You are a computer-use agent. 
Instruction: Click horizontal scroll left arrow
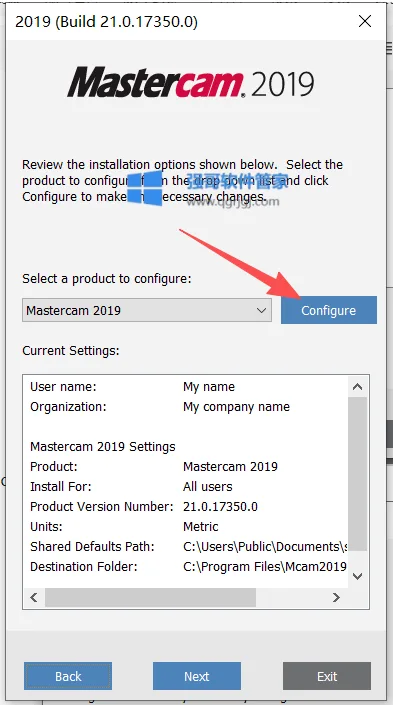tap(34, 598)
